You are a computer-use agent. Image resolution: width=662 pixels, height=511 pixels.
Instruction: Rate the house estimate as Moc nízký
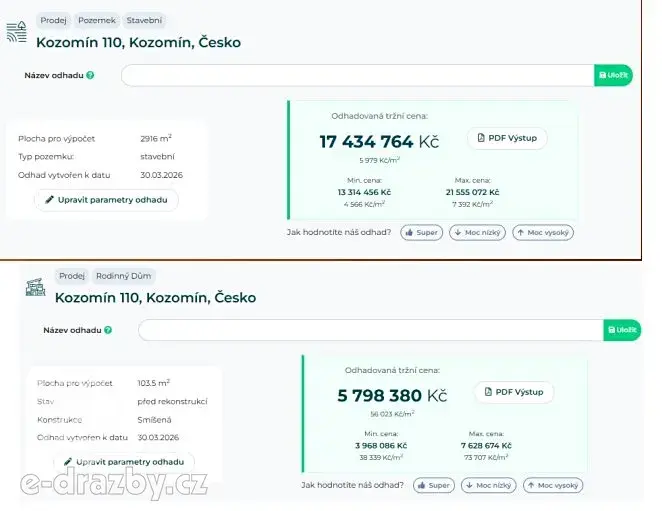pos(490,485)
